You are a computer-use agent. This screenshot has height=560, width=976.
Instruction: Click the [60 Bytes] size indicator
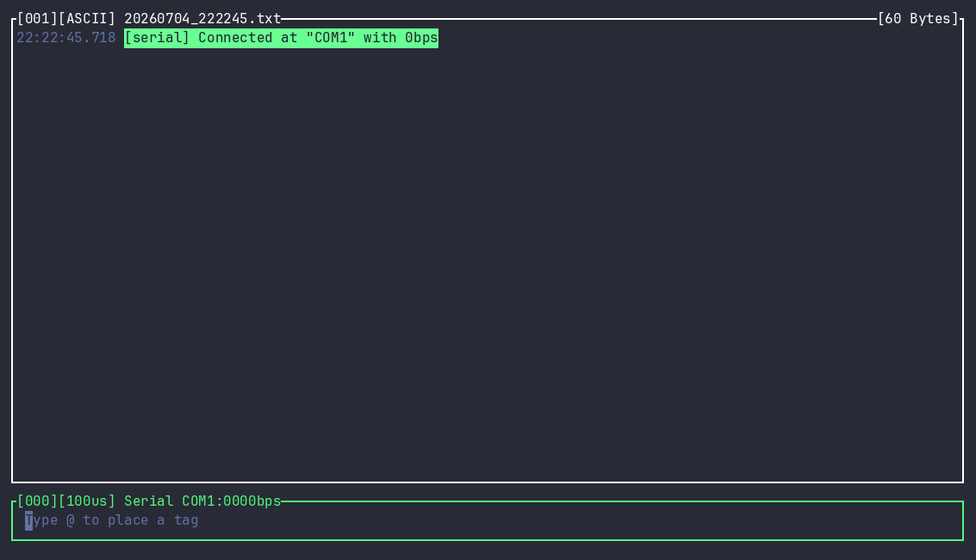coord(918,19)
